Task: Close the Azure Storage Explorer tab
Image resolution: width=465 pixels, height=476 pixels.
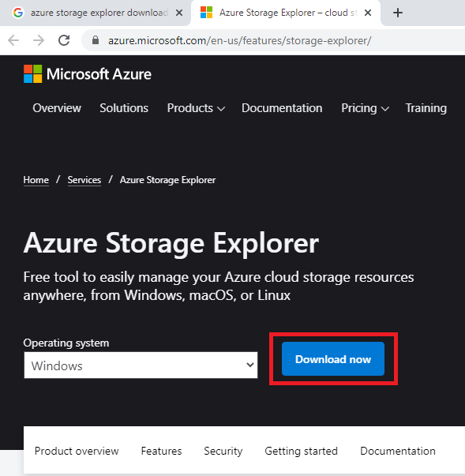Action: click(x=368, y=13)
